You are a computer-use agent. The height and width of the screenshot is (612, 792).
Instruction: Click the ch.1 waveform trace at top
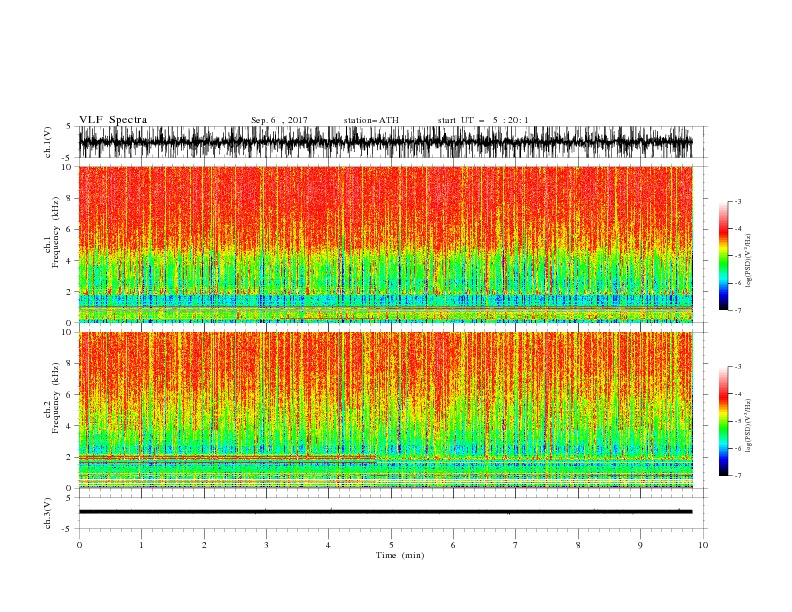[x=385, y=142]
